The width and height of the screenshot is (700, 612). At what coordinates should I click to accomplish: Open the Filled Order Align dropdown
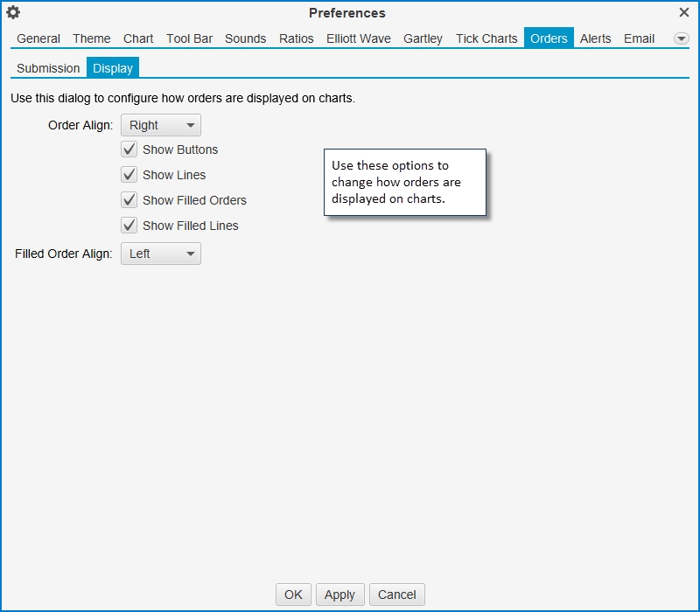(161, 254)
